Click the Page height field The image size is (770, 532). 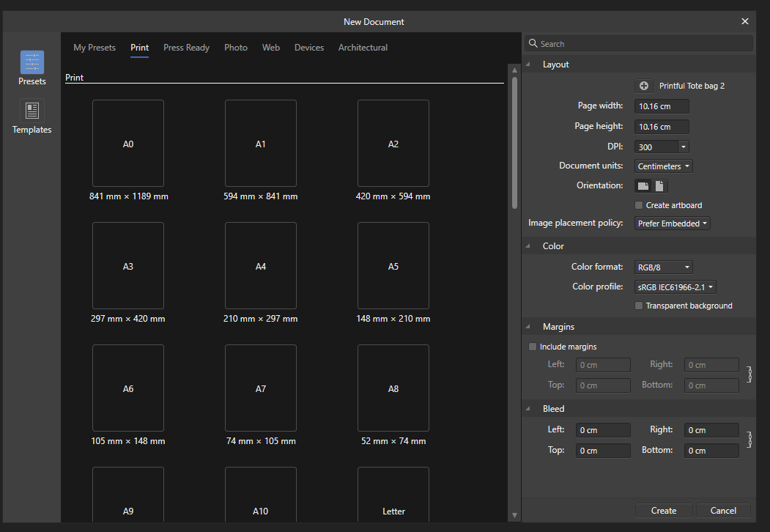pos(662,127)
